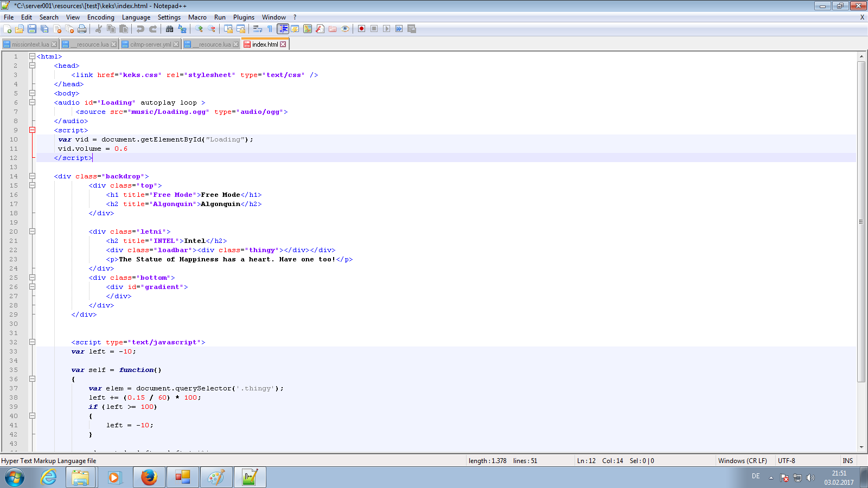This screenshot has width=868, height=488.
Task: Start file monitoring with the eye icon
Action: [344, 29]
